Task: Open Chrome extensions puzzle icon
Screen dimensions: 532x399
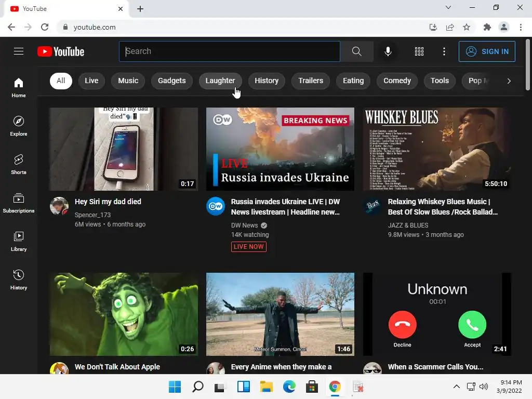Action: click(487, 27)
